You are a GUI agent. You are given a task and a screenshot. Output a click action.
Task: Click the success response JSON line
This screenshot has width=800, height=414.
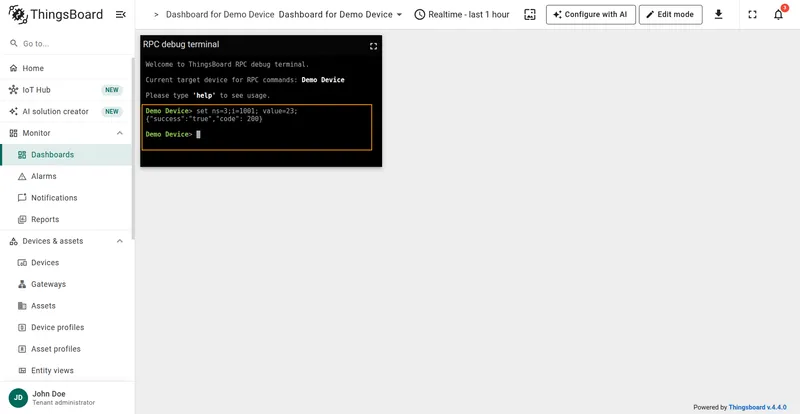click(204, 118)
